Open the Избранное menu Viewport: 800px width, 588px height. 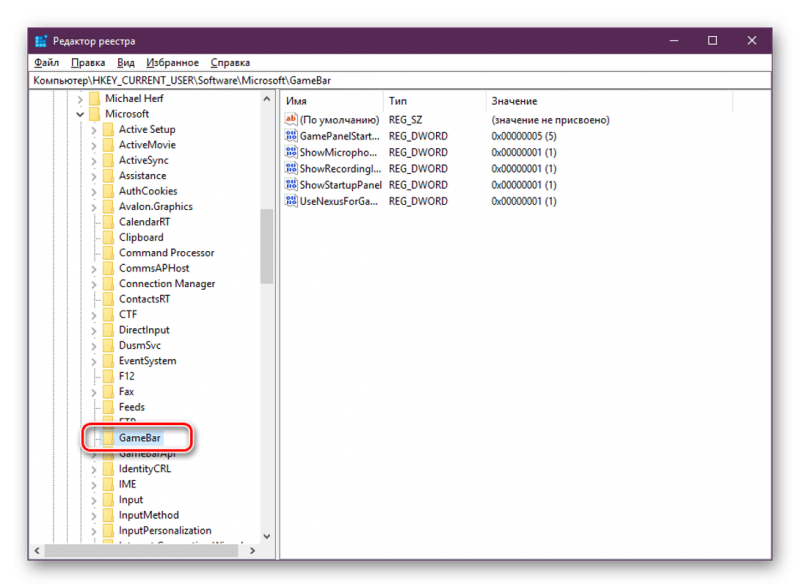[172, 63]
